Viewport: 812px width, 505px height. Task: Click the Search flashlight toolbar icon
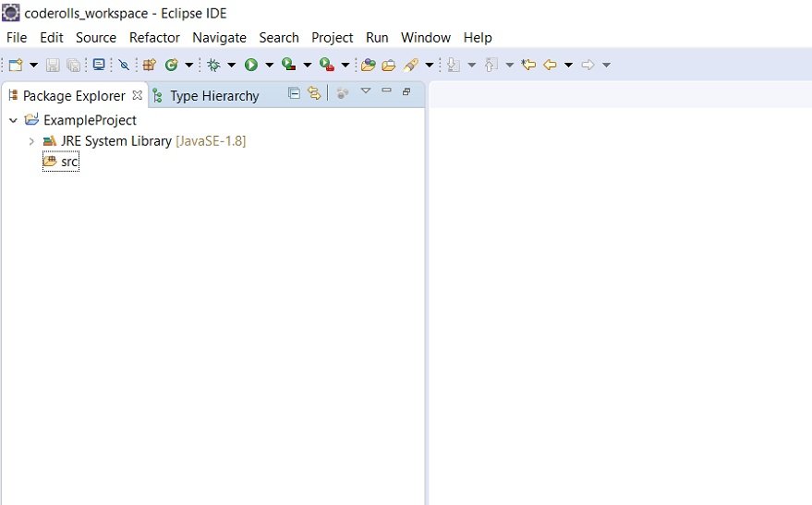(x=411, y=65)
